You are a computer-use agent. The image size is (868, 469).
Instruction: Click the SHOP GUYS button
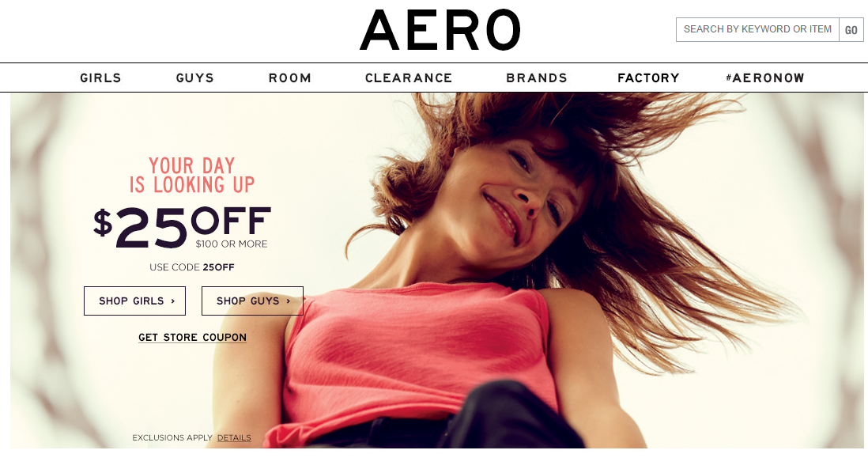coord(252,301)
